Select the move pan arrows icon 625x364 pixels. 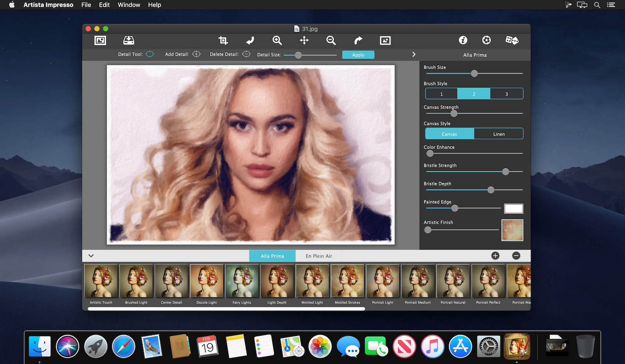[x=304, y=40]
